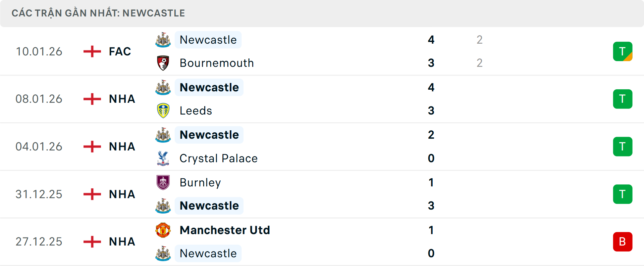Select the Manchester Utd crest icon
Screen dimensions: 644x266
(x=163, y=230)
